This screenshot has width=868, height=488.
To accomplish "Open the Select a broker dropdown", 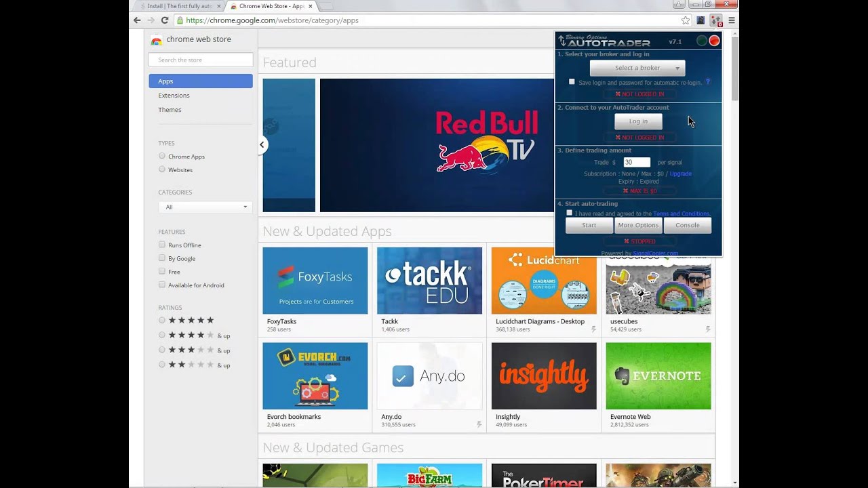I will point(637,68).
